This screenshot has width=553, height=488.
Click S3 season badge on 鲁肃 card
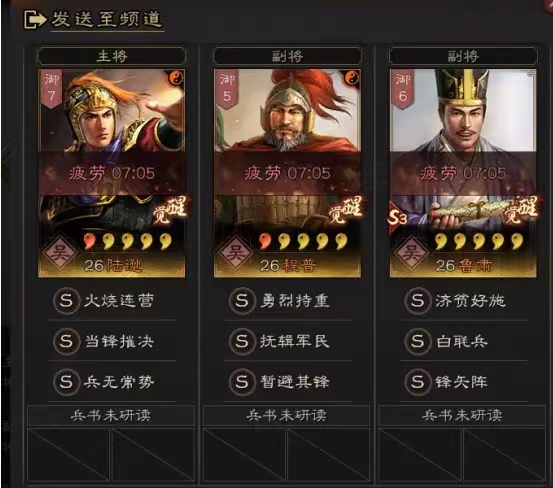[x=397, y=218]
